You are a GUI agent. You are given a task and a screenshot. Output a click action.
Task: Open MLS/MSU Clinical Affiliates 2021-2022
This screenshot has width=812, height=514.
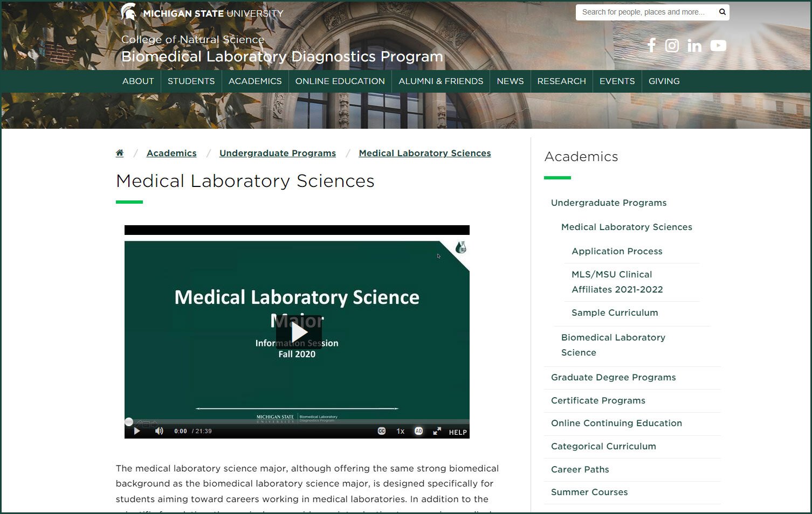(x=617, y=282)
